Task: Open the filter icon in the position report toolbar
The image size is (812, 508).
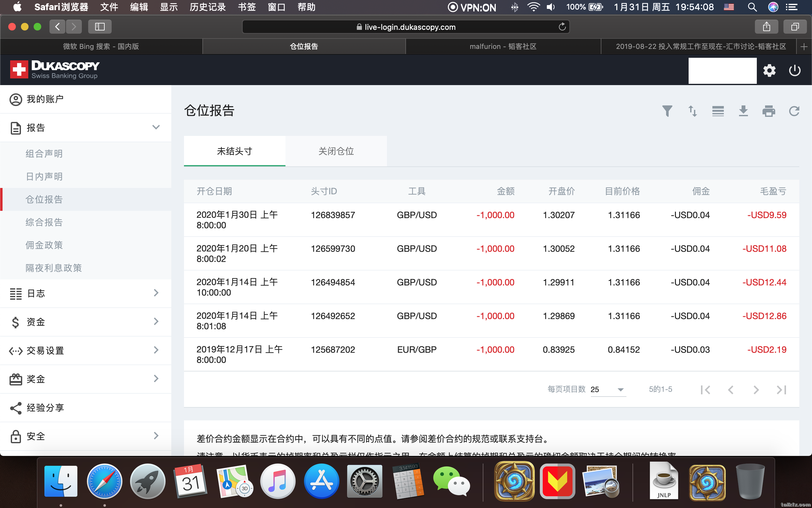Action: tap(667, 111)
